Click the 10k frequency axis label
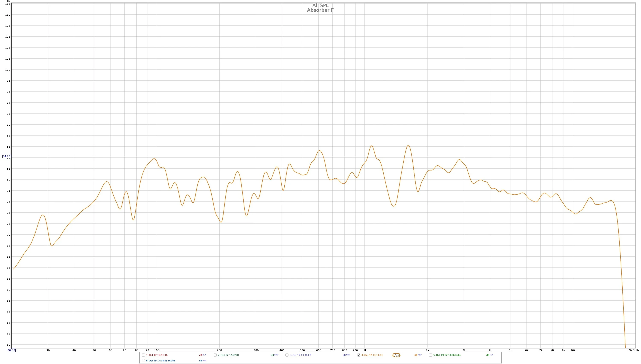The width and height of the screenshot is (641, 364). tap(573, 350)
